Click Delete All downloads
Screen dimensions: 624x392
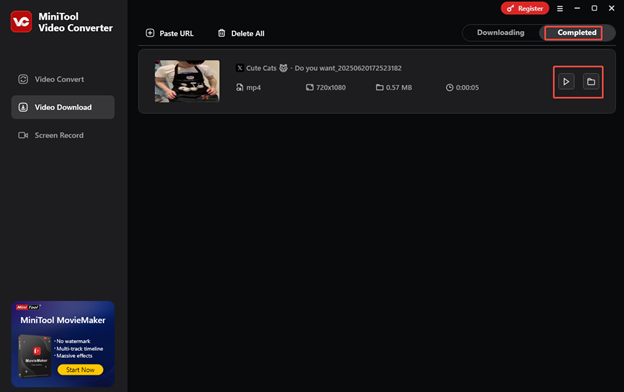[x=241, y=33]
